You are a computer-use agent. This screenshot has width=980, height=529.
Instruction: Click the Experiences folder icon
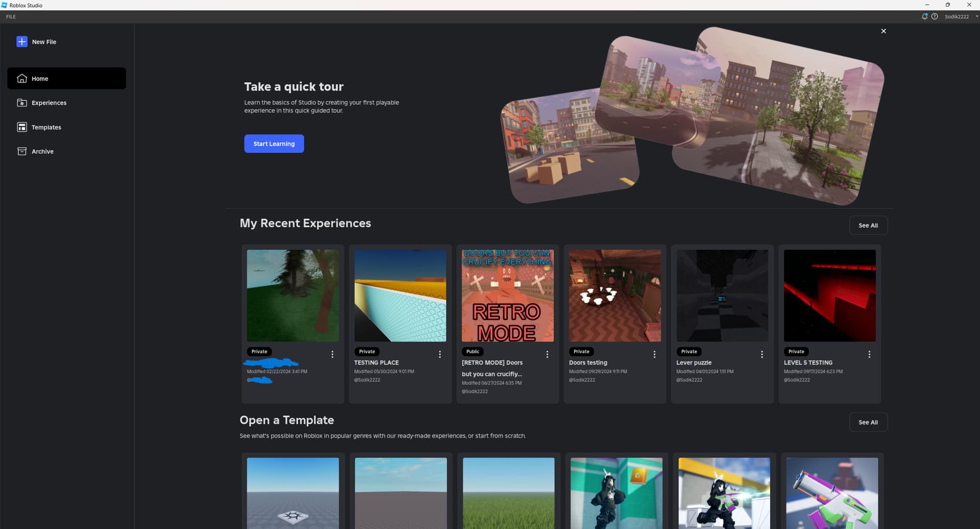22,103
